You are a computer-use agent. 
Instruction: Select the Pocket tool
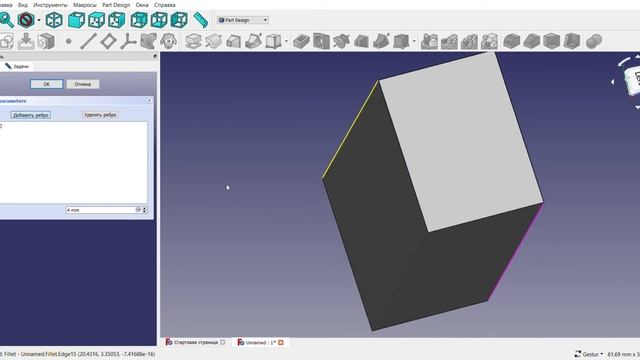301,41
